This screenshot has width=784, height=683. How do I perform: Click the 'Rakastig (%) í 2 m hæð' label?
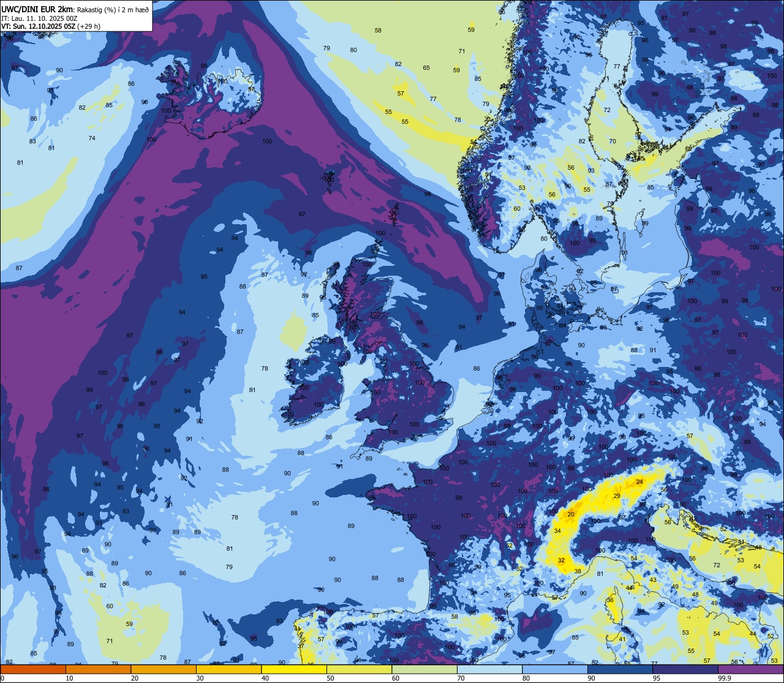tap(113, 10)
